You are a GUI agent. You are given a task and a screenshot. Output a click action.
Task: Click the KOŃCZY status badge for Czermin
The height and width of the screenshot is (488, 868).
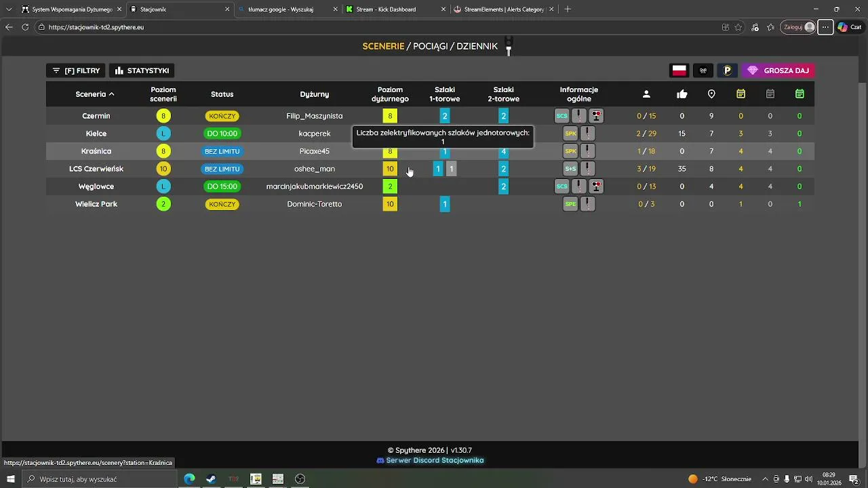(x=222, y=116)
